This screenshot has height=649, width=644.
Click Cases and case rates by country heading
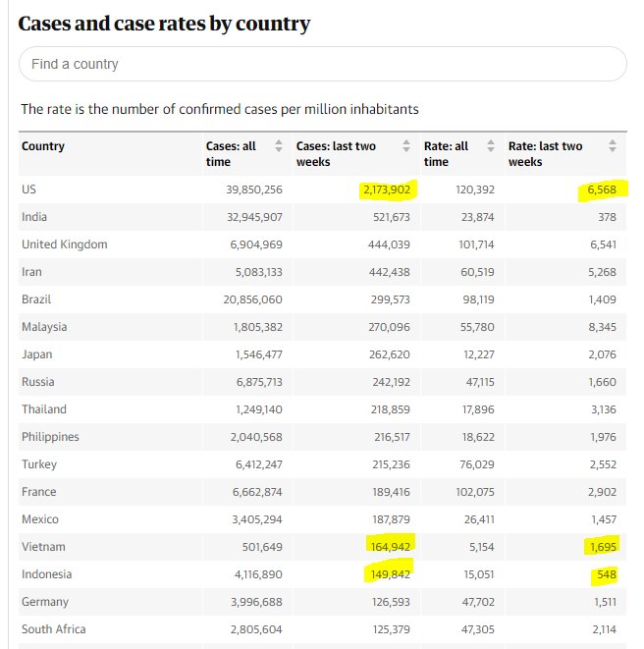(x=164, y=24)
